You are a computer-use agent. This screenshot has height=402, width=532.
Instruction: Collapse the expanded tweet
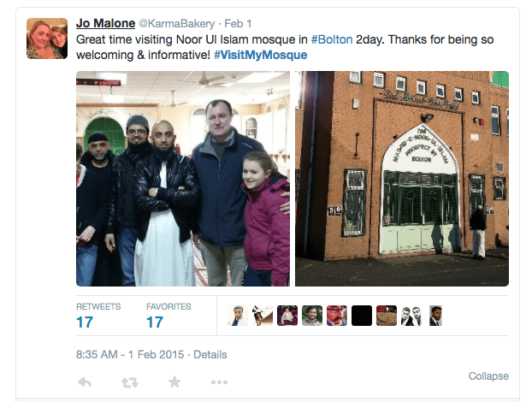(x=488, y=375)
